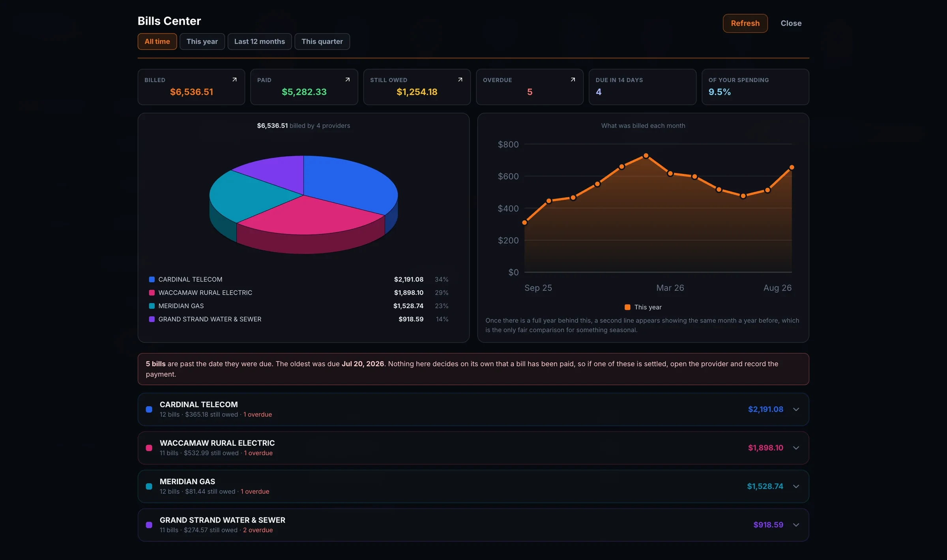Click Grand Strand Water legend purple swatch
Screen dimensions: 947x560
pyautogui.click(x=152, y=319)
